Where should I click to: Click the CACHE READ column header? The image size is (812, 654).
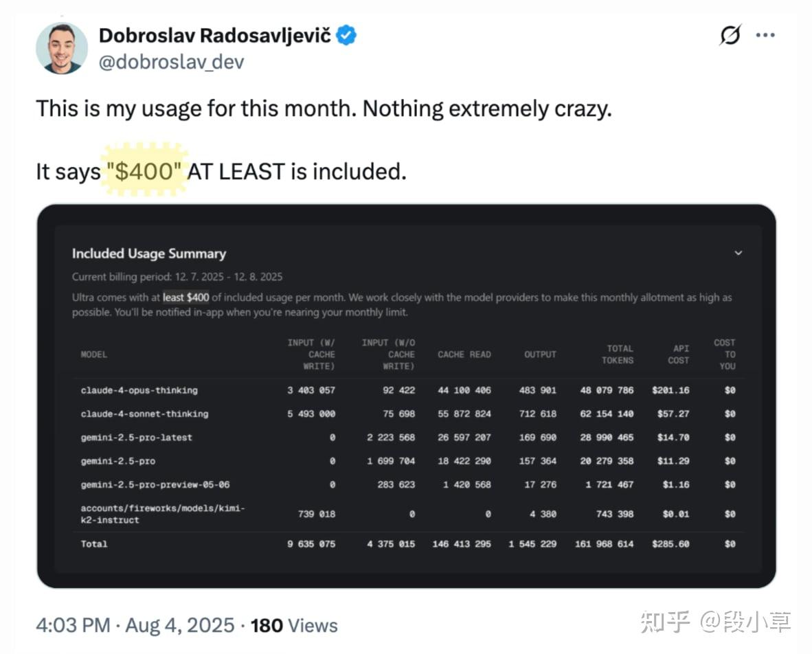[464, 354]
